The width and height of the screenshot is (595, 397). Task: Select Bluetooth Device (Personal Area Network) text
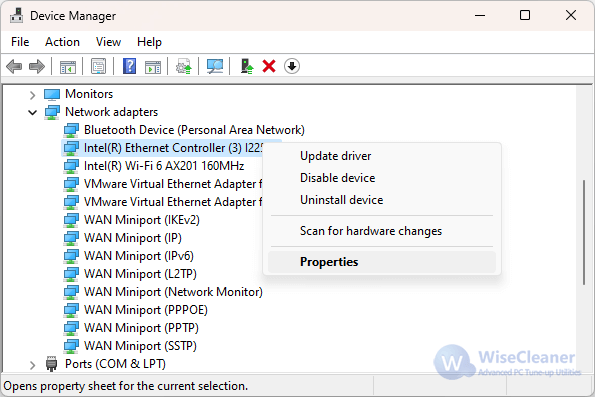[x=194, y=130]
